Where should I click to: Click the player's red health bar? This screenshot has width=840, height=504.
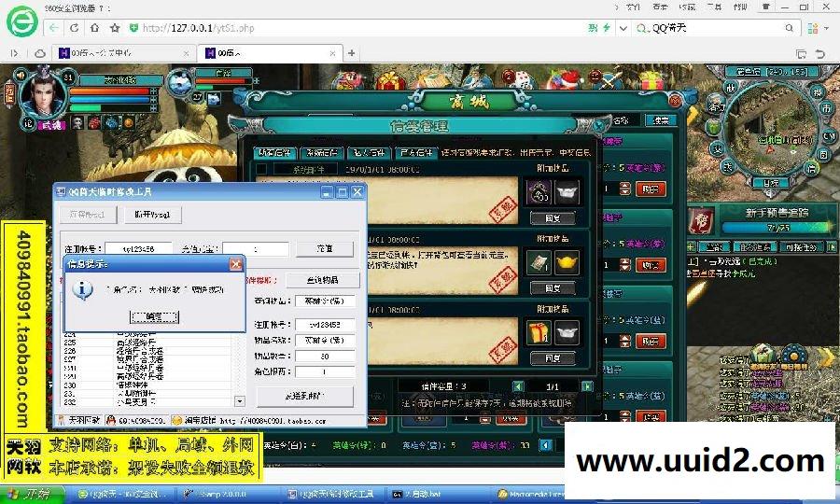click(110, 91)
